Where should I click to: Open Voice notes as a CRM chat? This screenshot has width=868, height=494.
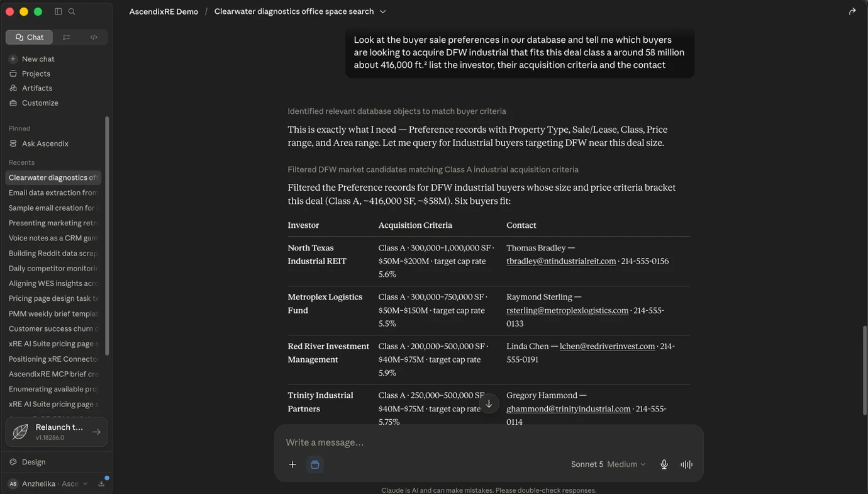pos(53,238)
